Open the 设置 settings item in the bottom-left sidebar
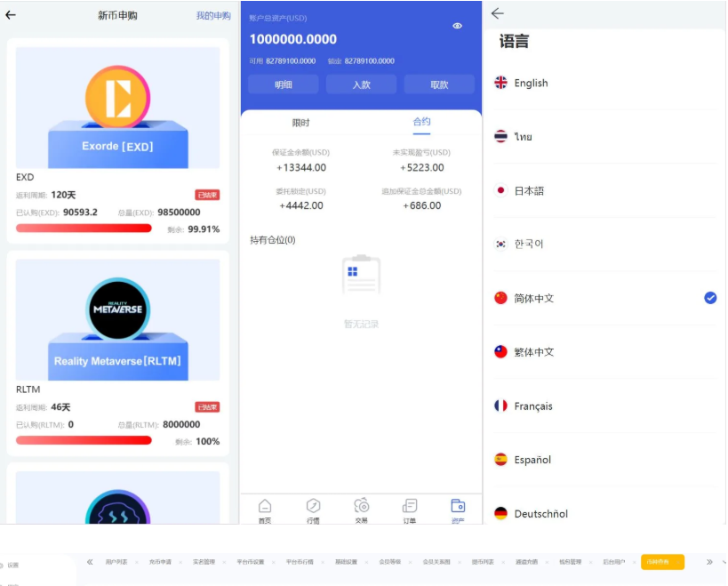Image resolution: width=728 pixels, height=586 pixels. (13, 564)
